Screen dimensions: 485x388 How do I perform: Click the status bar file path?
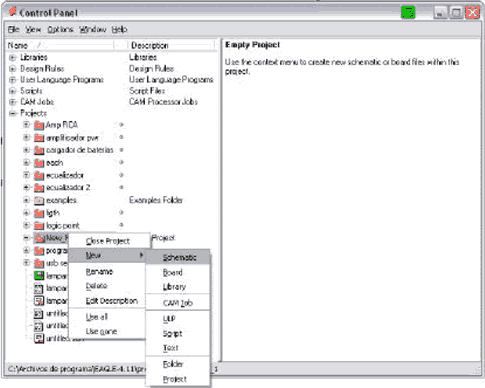point(77,369)
